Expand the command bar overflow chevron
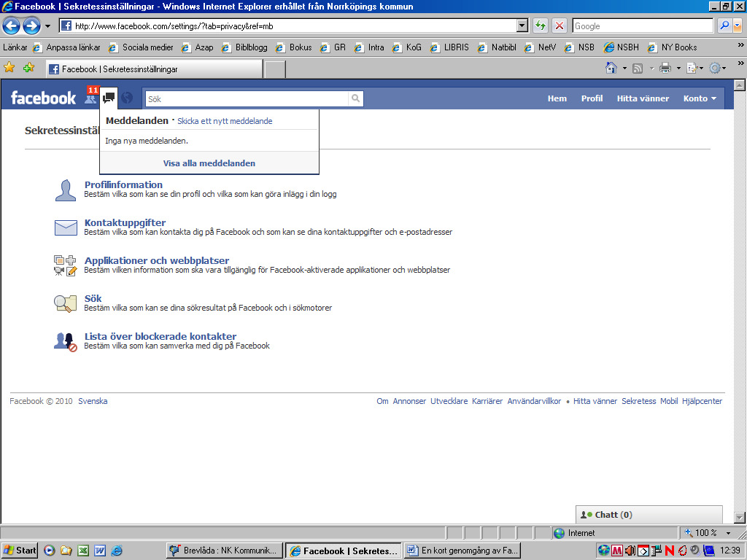The image size is (747, 560). tap(740, 63)
